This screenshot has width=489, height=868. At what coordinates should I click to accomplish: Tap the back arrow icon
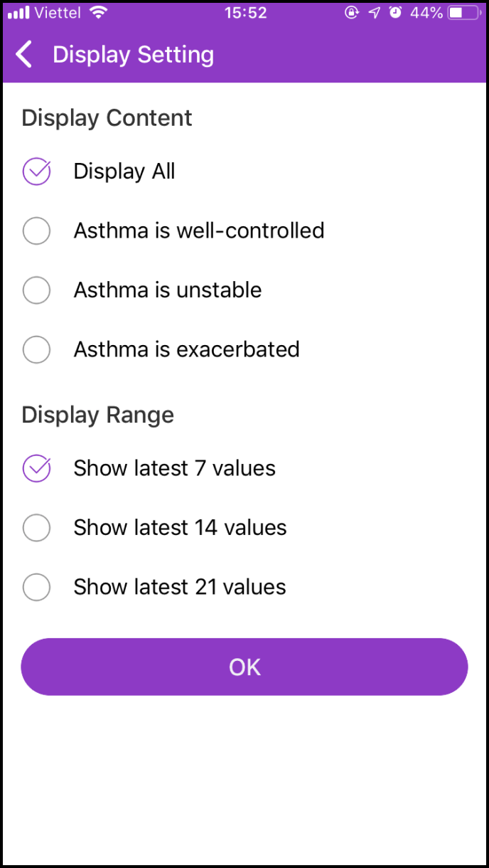coord(24,55)
